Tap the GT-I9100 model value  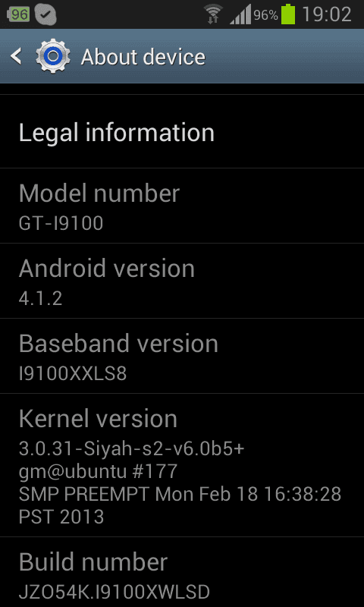click(61, 223)
